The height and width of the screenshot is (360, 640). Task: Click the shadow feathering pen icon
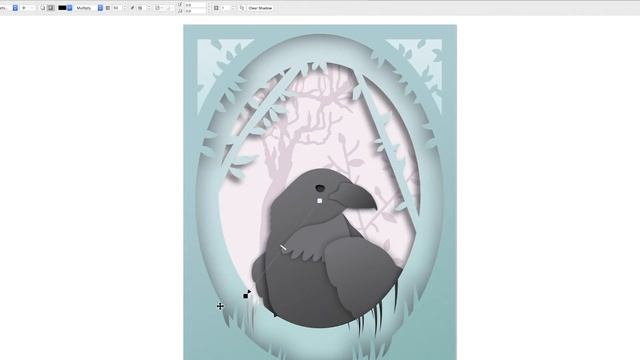coord(132,8)
